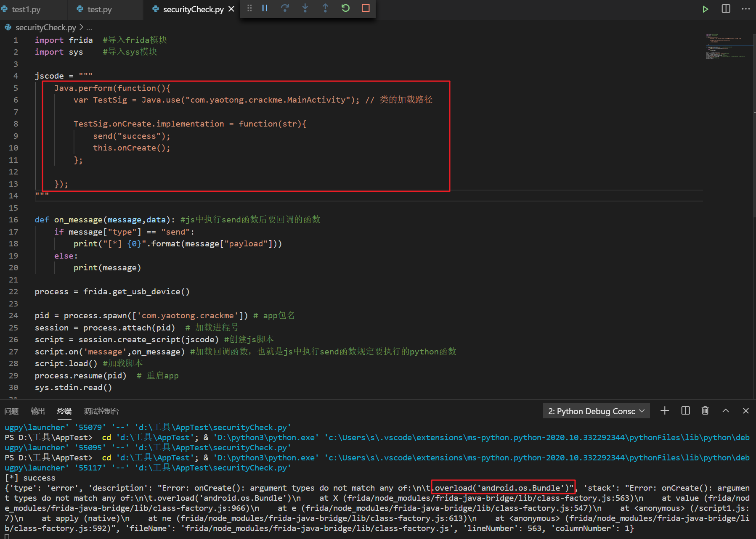
Task: Step out of the current function
Action: coord(325,8)
